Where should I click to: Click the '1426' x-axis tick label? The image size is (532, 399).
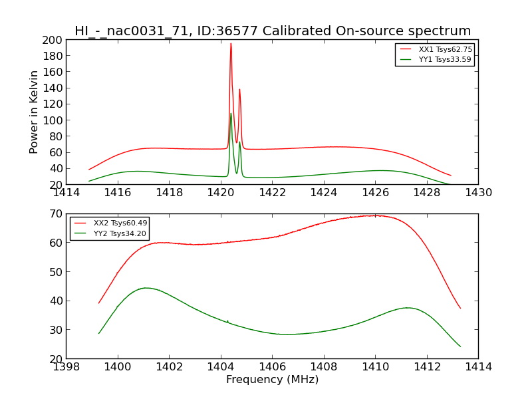coord(376,193)
